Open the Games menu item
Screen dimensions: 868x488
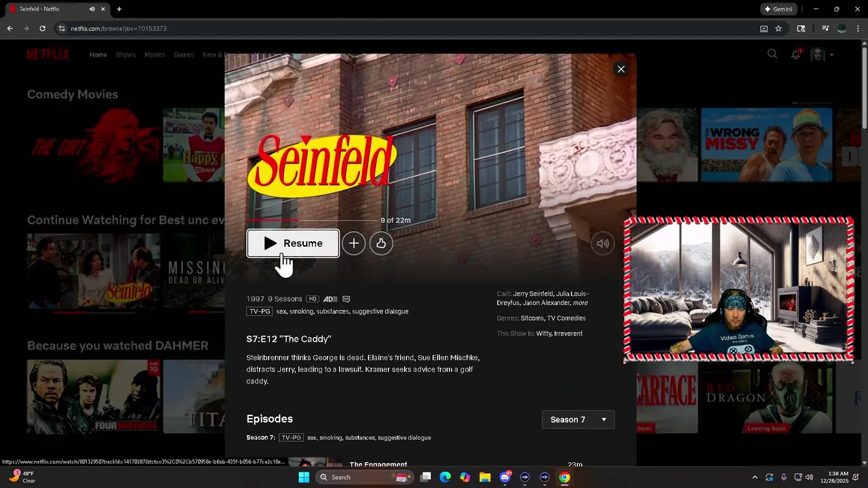point(184,55)
